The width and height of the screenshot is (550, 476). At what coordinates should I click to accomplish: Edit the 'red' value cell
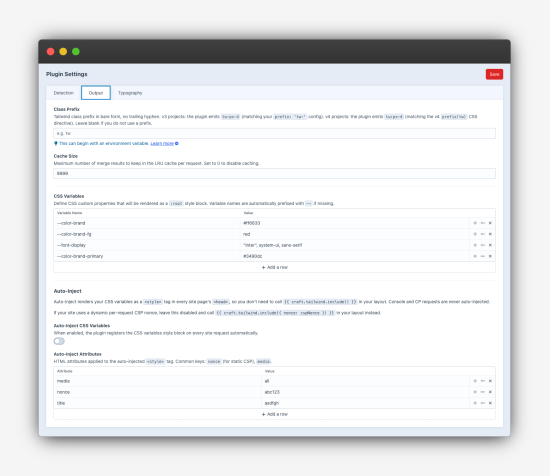(355, 234)
